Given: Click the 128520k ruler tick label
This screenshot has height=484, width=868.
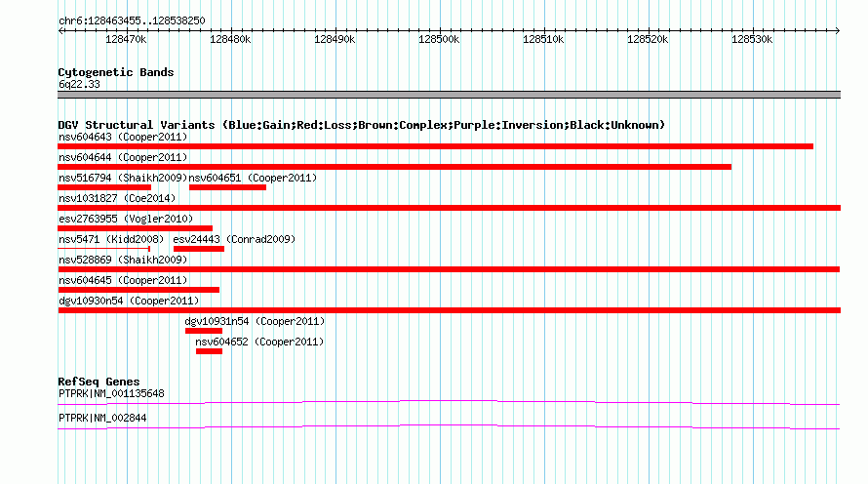Looking at the screenshot, I should [648, 39].
